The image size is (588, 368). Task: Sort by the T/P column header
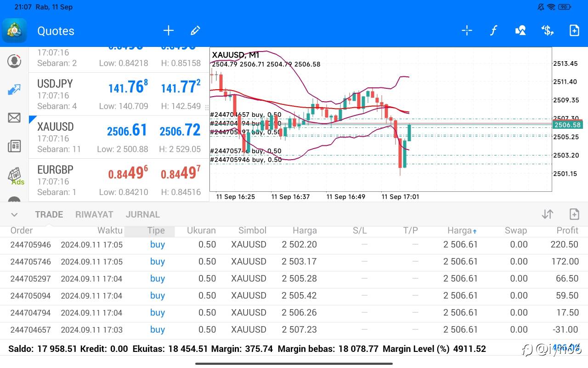point(411,230)
